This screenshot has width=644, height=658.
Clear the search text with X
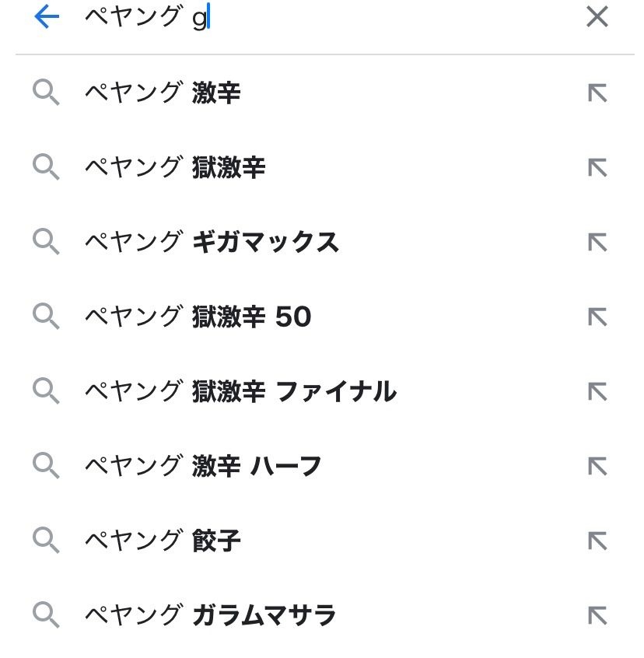click(597, 17)
